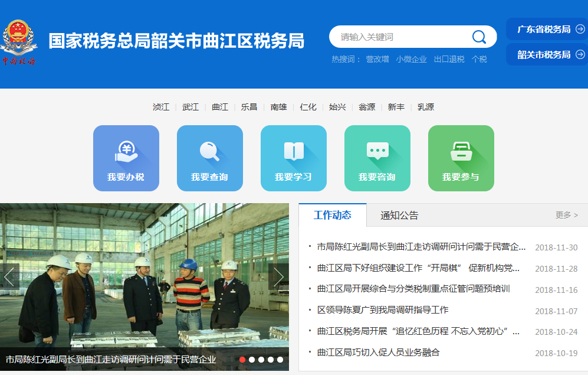The image size is (588, 375).
Task: Jump to the third carousel slide dot
Action: pos(261,359)
